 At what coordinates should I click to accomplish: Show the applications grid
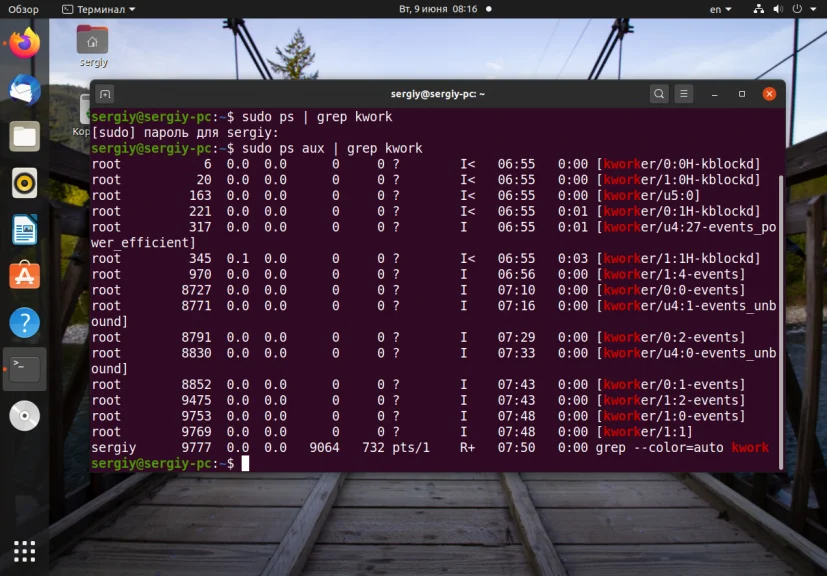coord(25,551)
